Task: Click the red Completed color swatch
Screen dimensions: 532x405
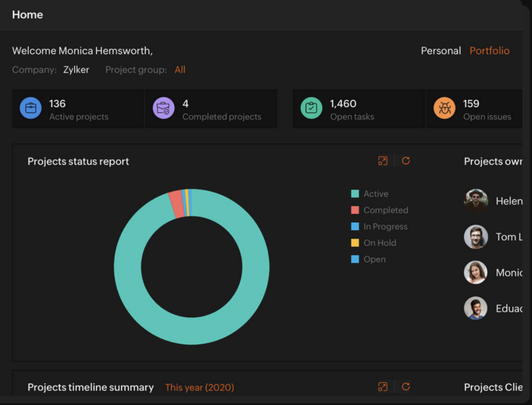Action: point(355,210)
